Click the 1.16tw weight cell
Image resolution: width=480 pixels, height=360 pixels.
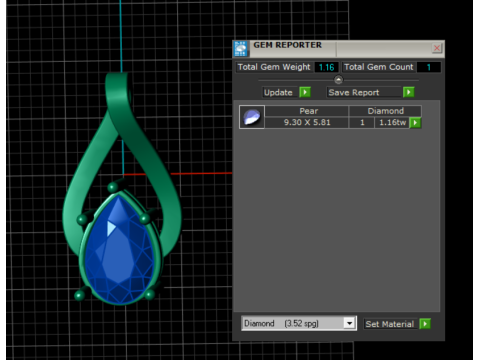(392, 122)
